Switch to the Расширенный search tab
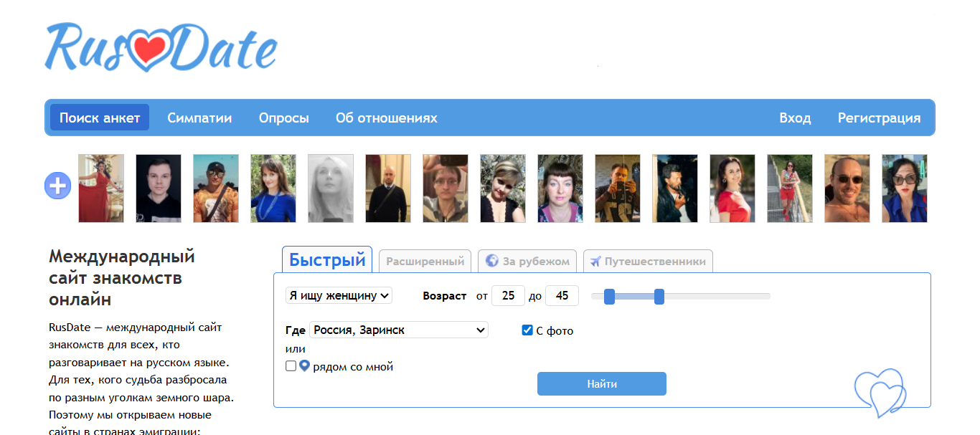The height and width of the screenshot is (435, 980). click(x=425, y=261)
